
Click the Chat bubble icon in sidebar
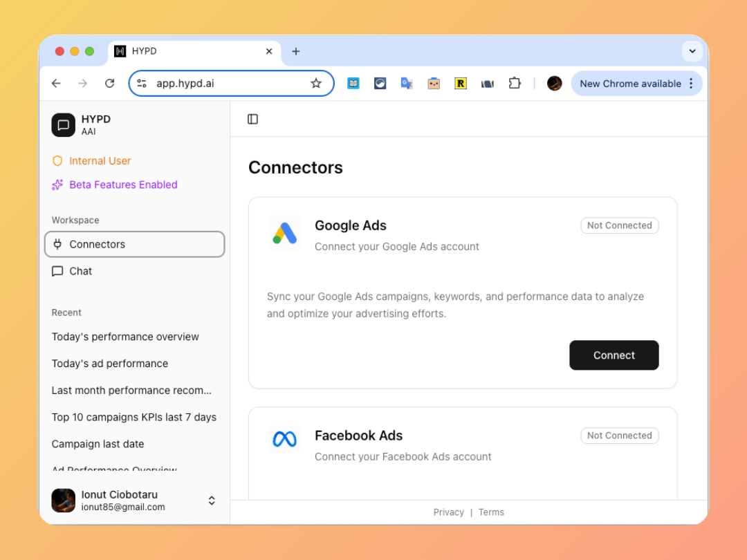[58, 271]
